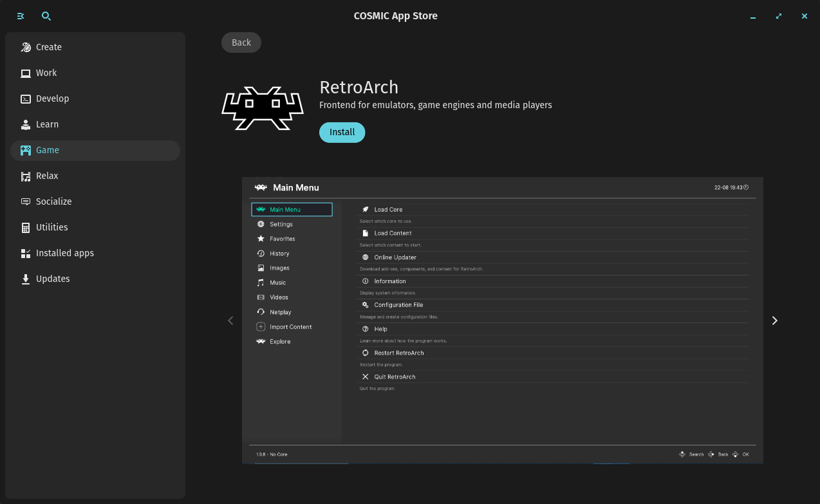This screenshot has width=820, height=504.
Task: Go to Updates section
Action: (x=95, y=279)
